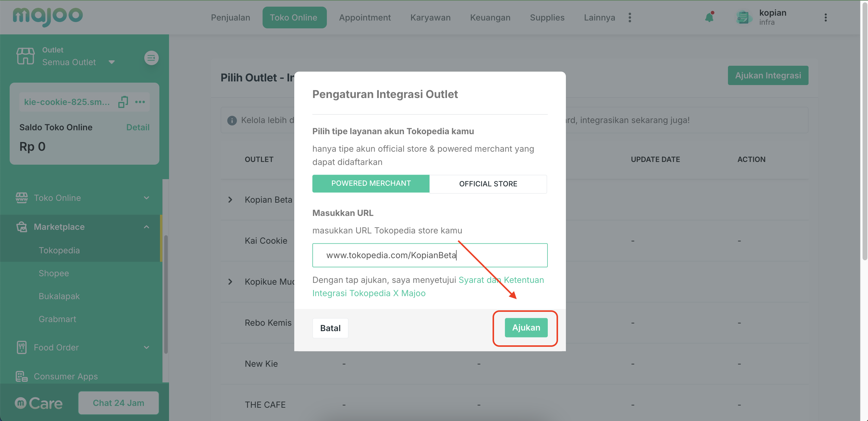Expand the Toko Online sidebar section
This screenshot has height=421, width=868.
tap(146, 198)
